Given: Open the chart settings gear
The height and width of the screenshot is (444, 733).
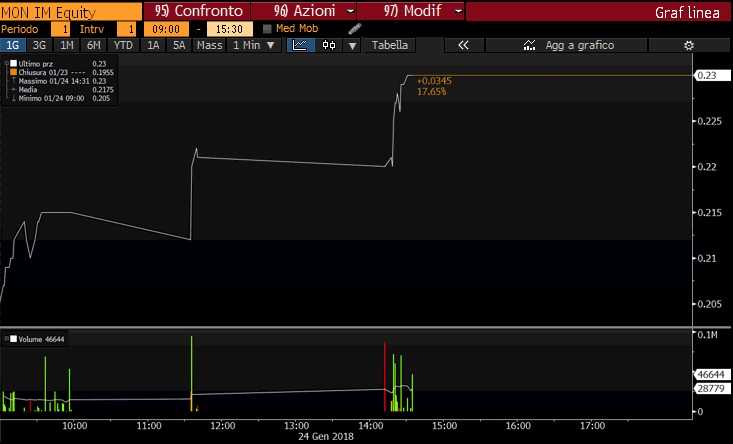Looking at the screenshot, I should click(689, 45).
